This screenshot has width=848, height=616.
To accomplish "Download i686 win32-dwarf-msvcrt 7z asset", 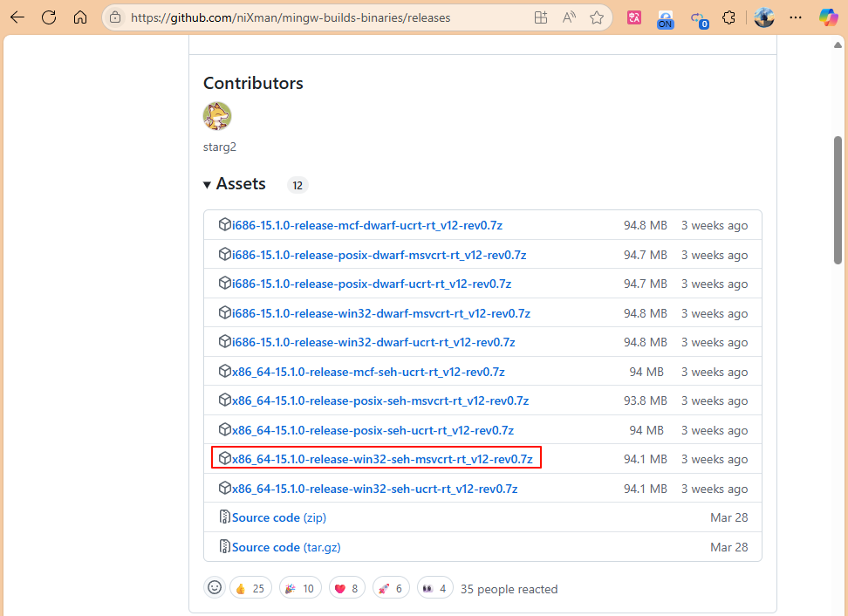I will coord(381,313).
